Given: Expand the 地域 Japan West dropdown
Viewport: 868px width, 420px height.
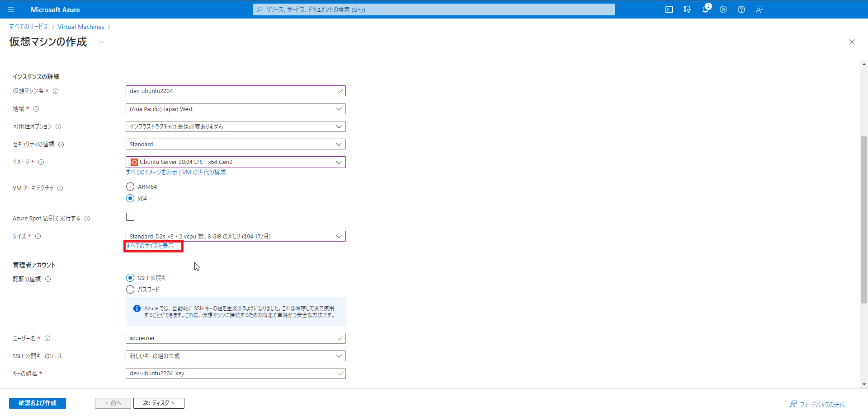Looking at the screenshot, I should (236, 109).
